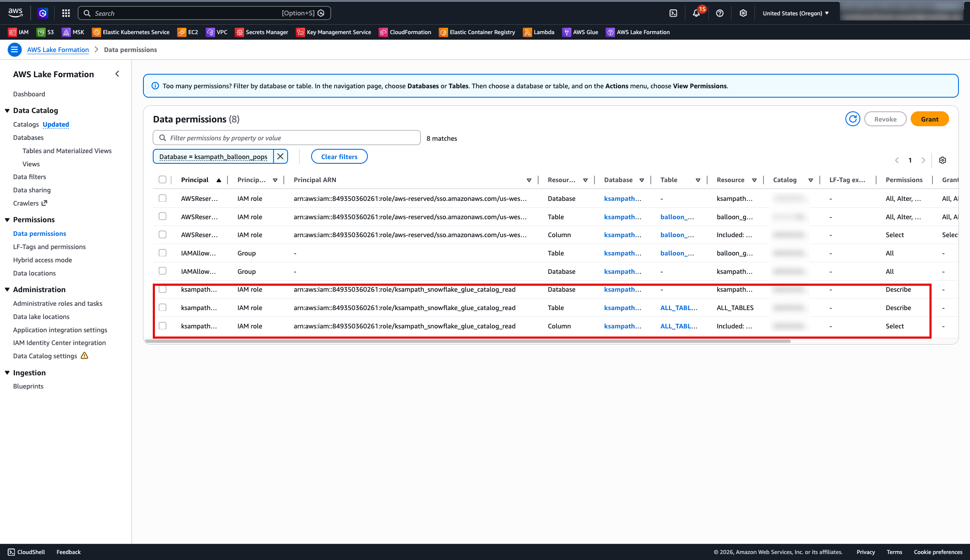Sort by Principal ARN column arrow
The width and height of the screenshot is (970, 560).
pyautogui.click(x=529, y=180)
